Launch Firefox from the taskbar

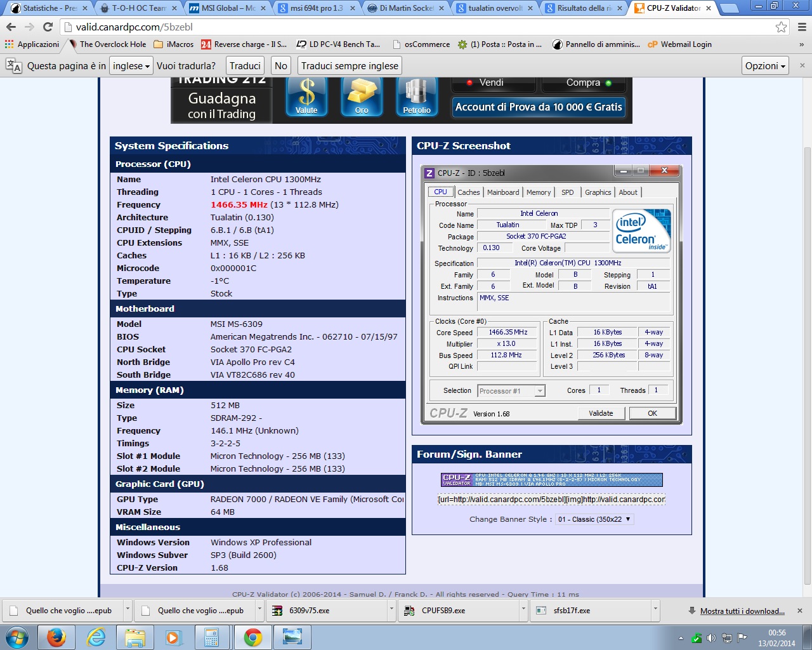point(56,637)
